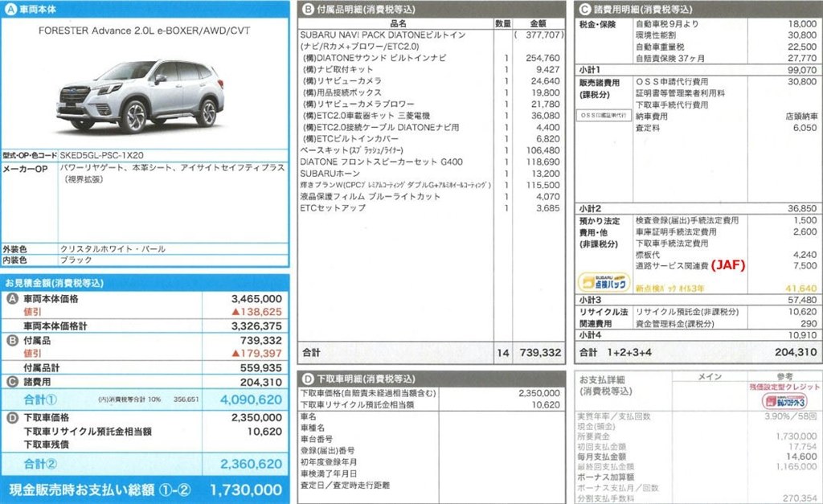Click the red discount amount 179,397
The width and height of the screenshot is (823, 504).
click(256, 354)
